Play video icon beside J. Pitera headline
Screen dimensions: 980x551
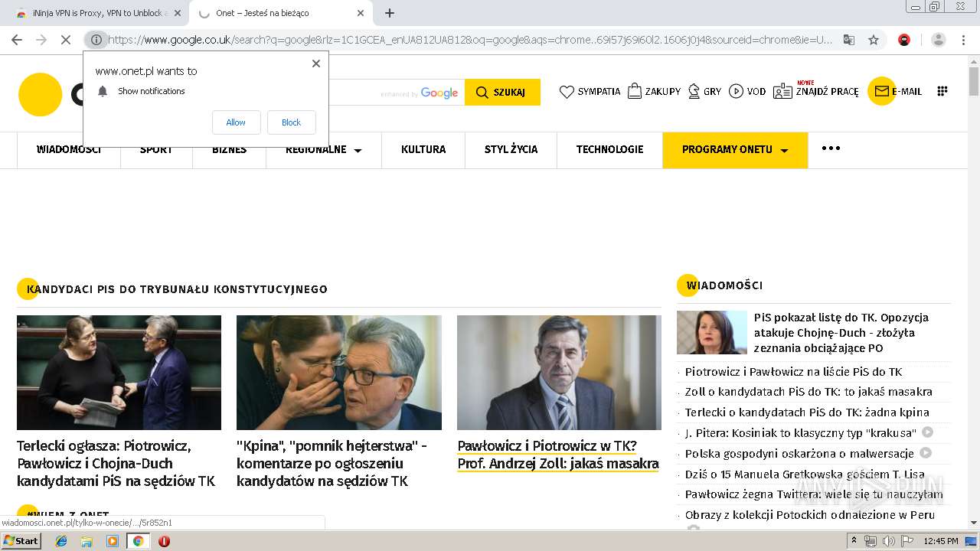927,432
